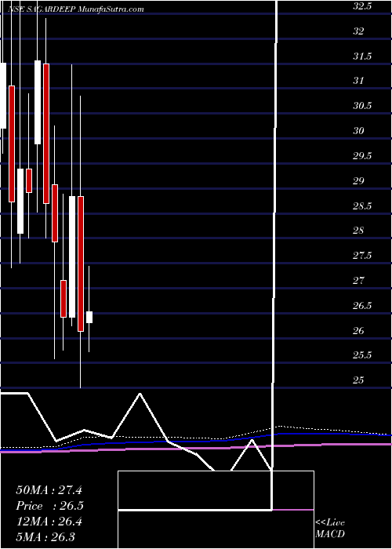Click the 31.5 price axis label
Image resolution: width=392 pixels, height=549 pixels.
pyautogui.click(x=362, y=56)
